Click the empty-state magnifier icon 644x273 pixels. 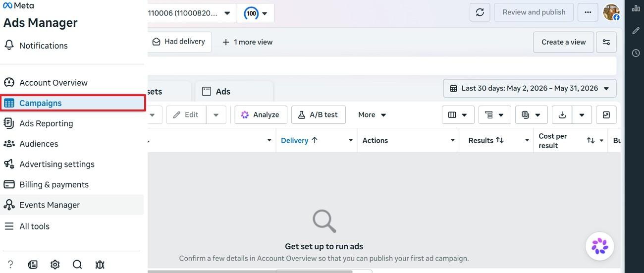click(x=324, y=221)
